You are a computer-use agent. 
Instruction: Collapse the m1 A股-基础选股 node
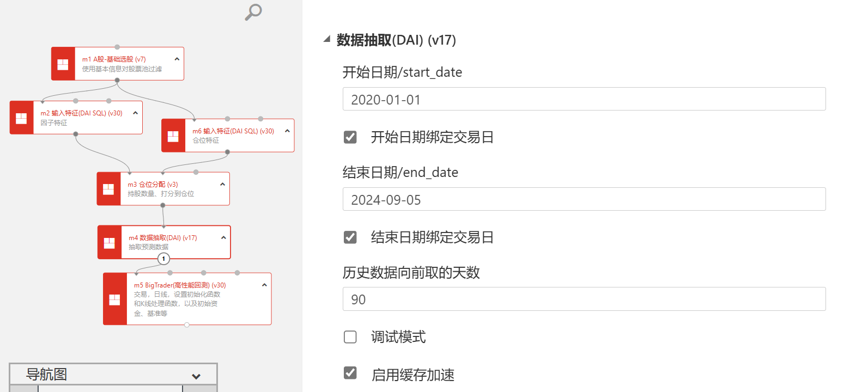177,59
